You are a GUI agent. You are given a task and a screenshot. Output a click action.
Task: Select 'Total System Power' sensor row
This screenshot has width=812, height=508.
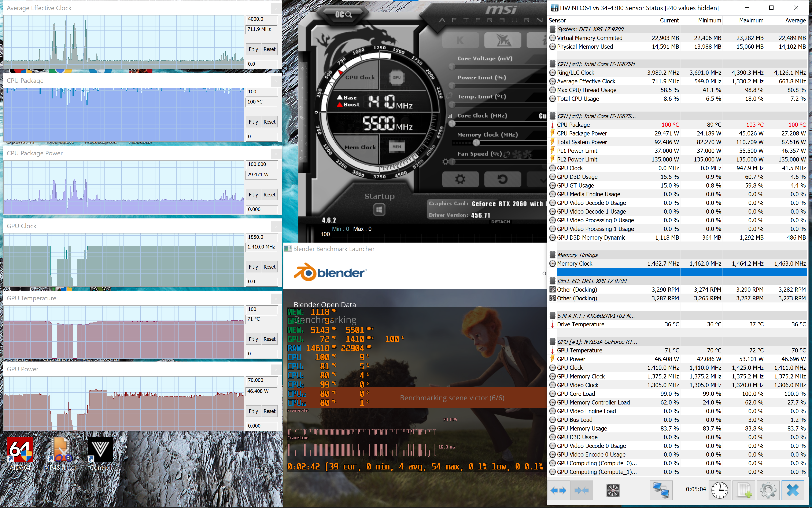pyautogui.click(x=678, y=142)
